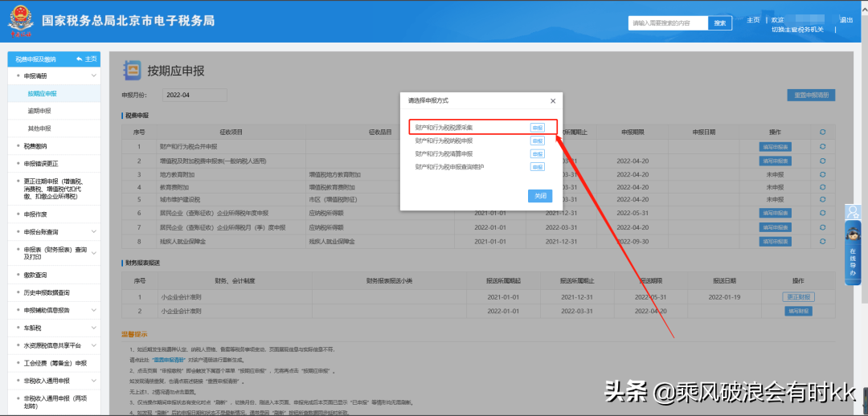Close the declaration method dialog with X
The height and width of the screenshot is (416, 868).
click(552, 101)
